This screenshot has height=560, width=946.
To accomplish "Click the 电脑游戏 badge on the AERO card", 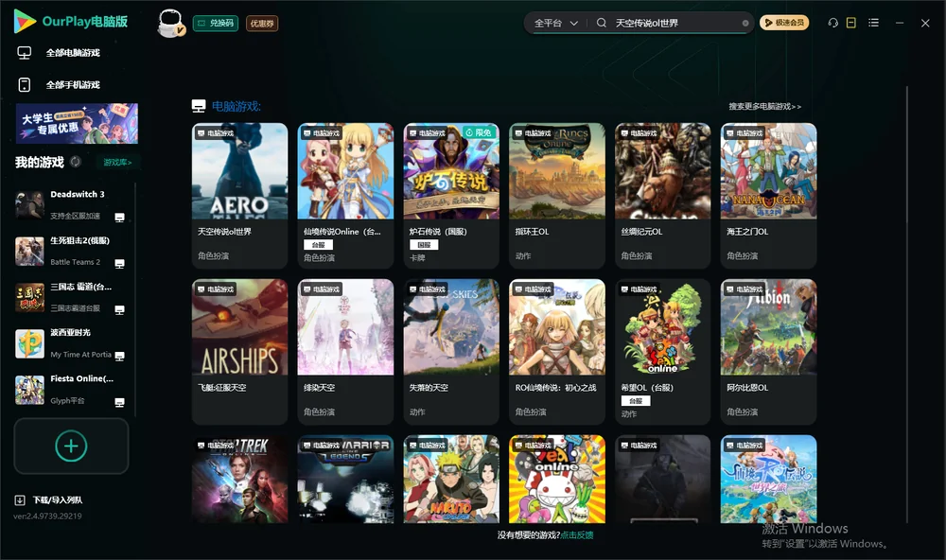I will click(216, 132).
